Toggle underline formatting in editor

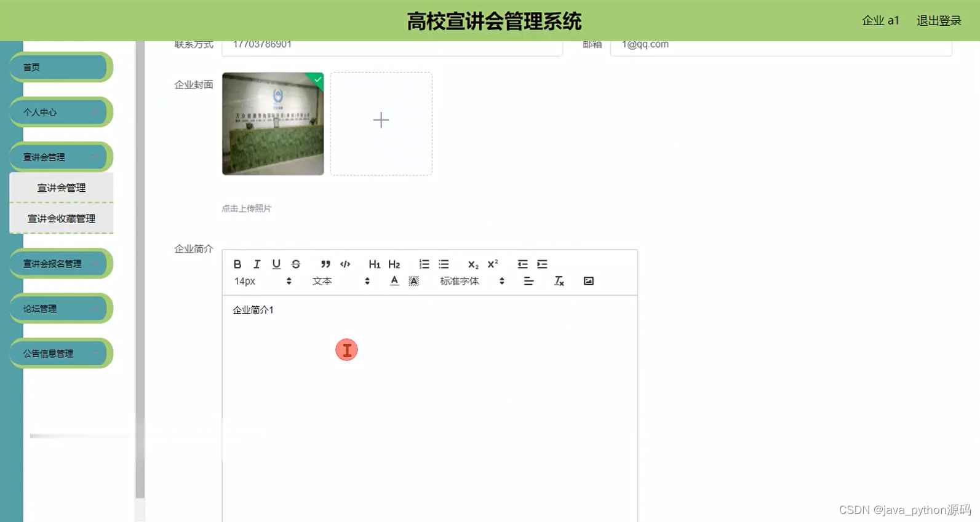point(276,264)
